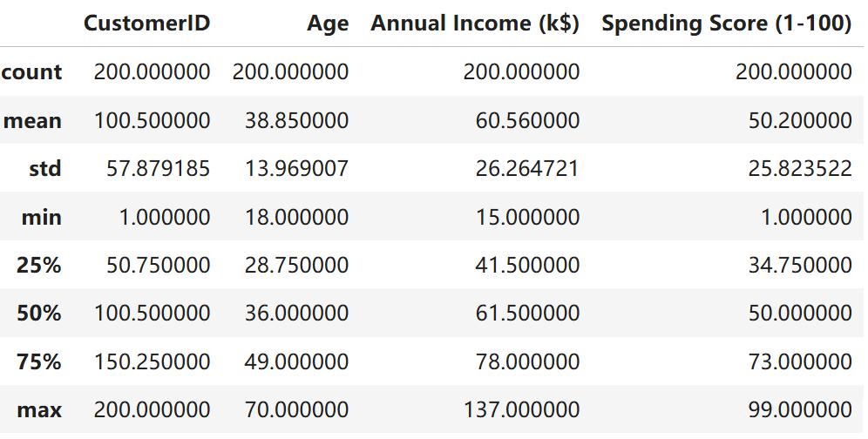Select the CustomerID column header
The height and width of the screenshot is (439, 868).
pyautogui.click(x=146, y=24)
